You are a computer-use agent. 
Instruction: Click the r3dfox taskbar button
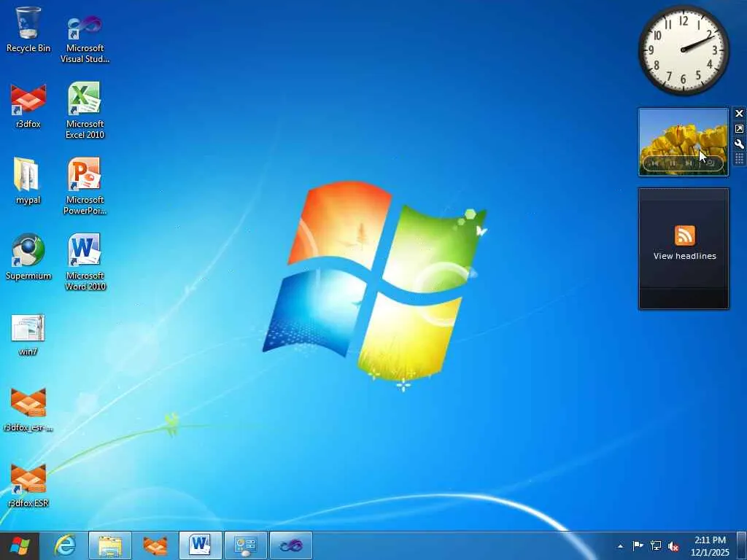(155, 545)
